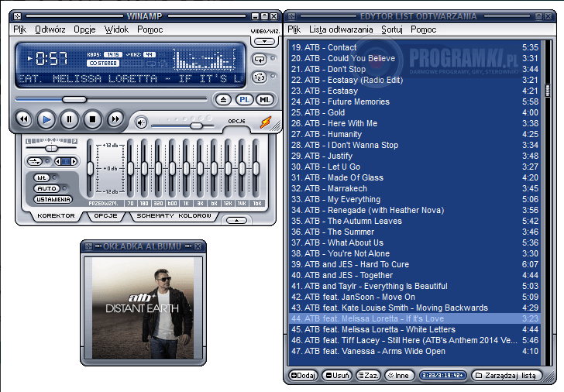Click the Zaz. select button

[x=368, y=376]
